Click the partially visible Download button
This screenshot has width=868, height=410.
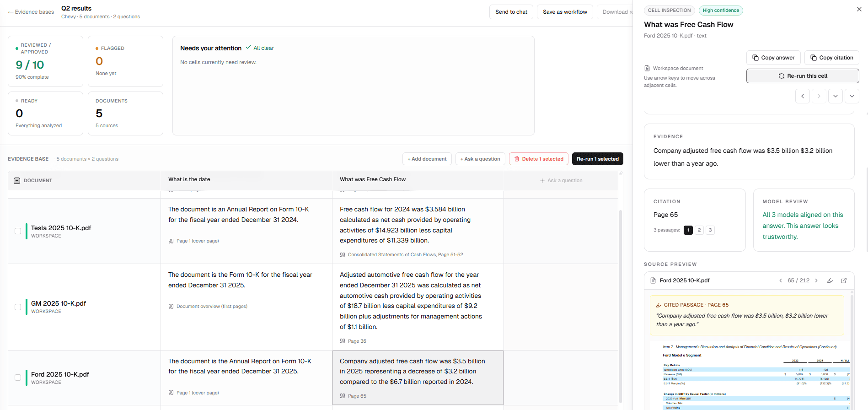coord(615,12)
